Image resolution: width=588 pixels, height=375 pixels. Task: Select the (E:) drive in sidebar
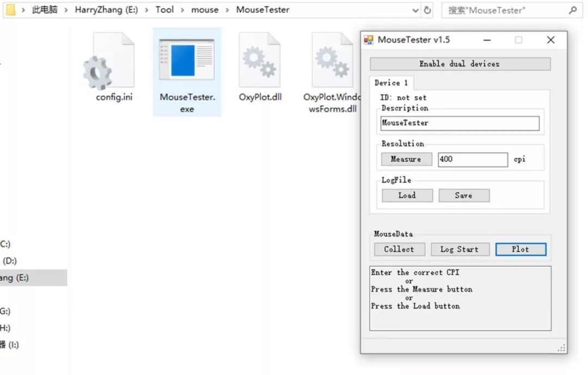[33, 278]
